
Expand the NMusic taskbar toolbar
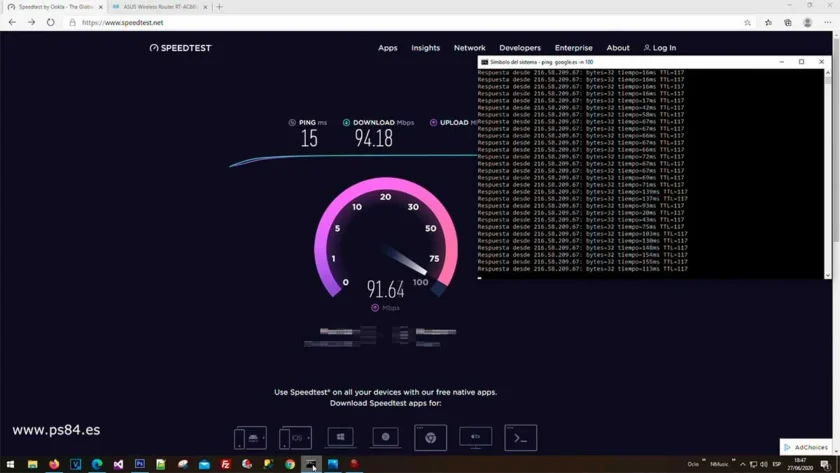coord(733,460)
